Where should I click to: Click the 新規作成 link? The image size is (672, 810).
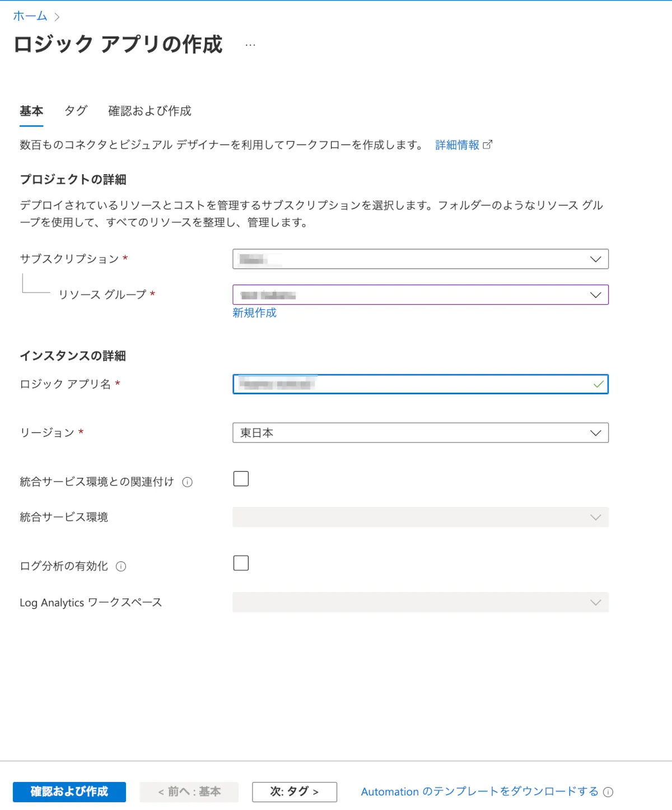click(x=255, y=313)
